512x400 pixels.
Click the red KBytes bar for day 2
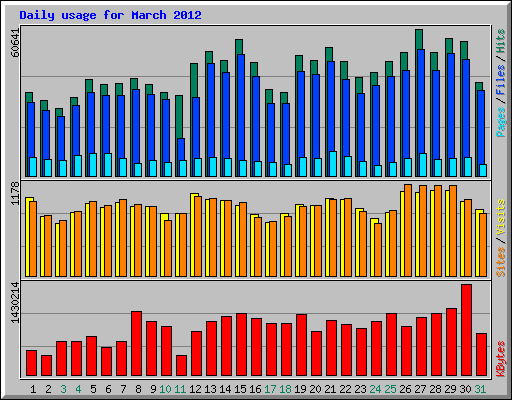coord(46,366)
